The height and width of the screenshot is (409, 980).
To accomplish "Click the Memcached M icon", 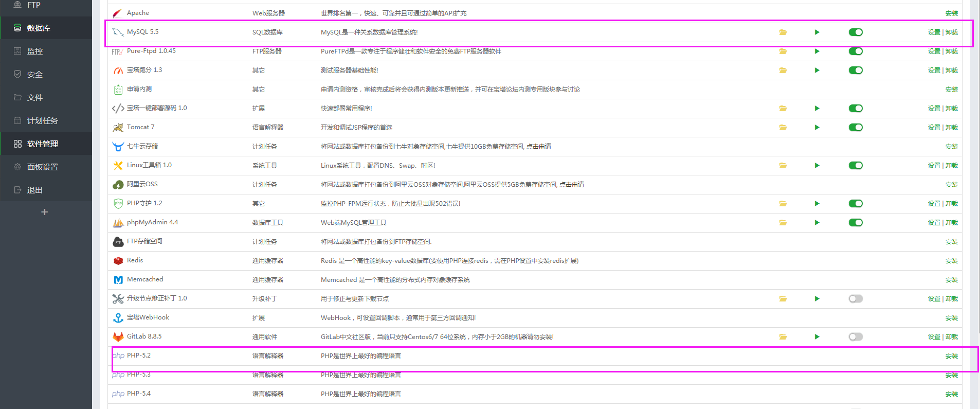I will 118,280.
